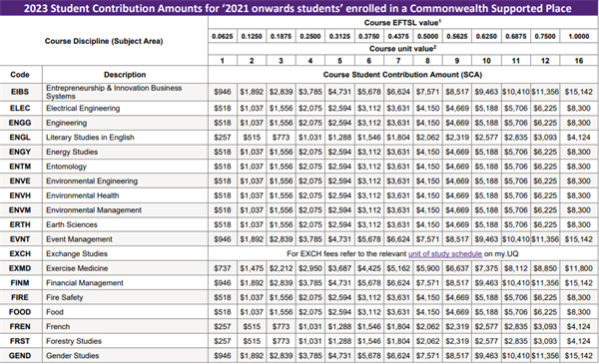Select the 'Energy Studies' description
Screen dimensions: 599x364
tap(72, 152)
